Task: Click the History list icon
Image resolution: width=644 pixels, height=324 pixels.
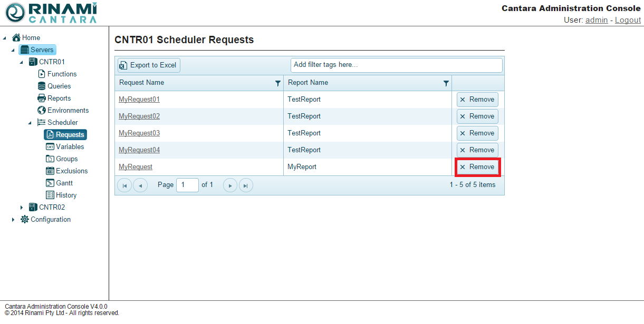Action: click(50, 195)
